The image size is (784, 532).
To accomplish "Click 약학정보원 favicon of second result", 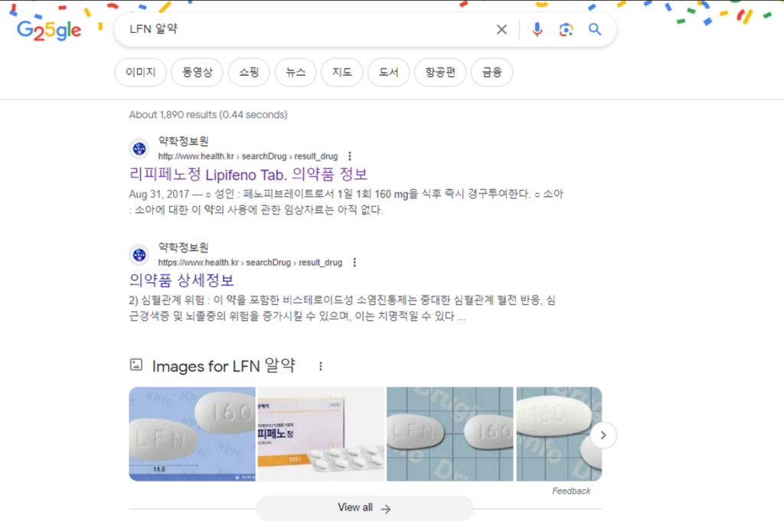I will (x=139, y=254).
